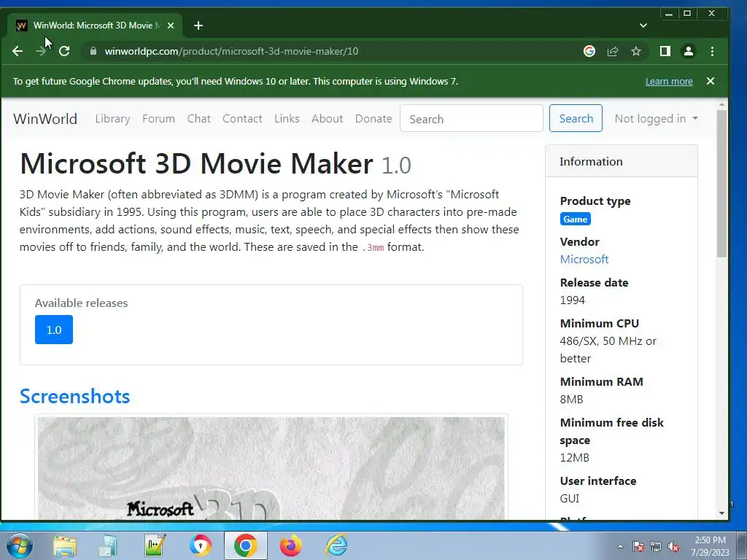Click the 1994 release date value
The image size is (747, 560).
pyautogui.click(x=572, y=300)
